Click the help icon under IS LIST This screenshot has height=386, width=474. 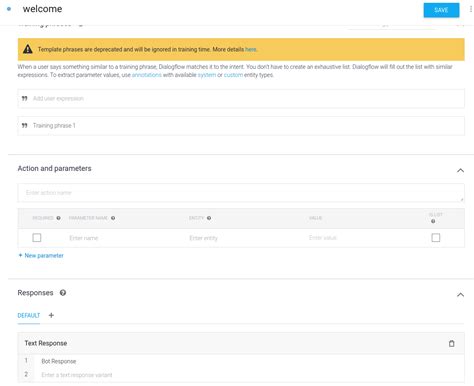tap(433, 221)
